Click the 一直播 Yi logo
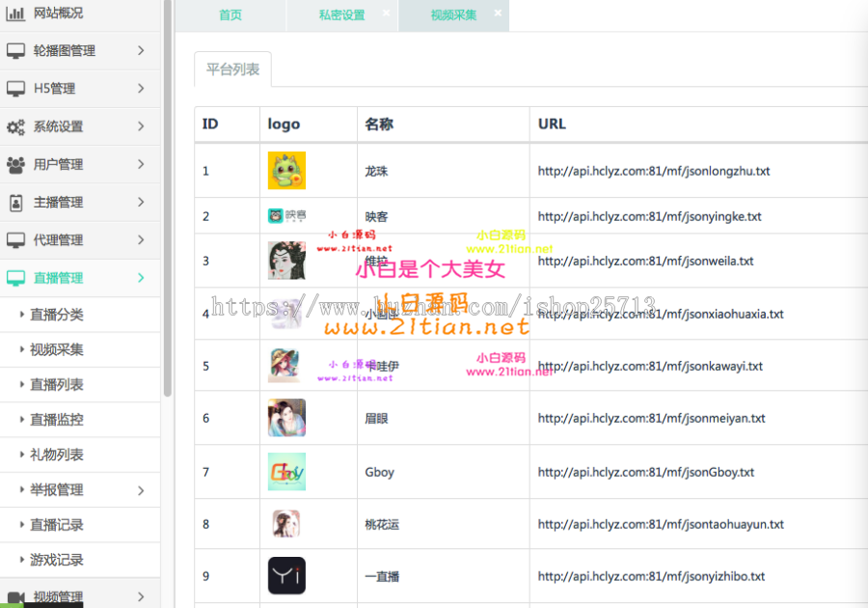 pyautogui.click(x=286, y=575)
